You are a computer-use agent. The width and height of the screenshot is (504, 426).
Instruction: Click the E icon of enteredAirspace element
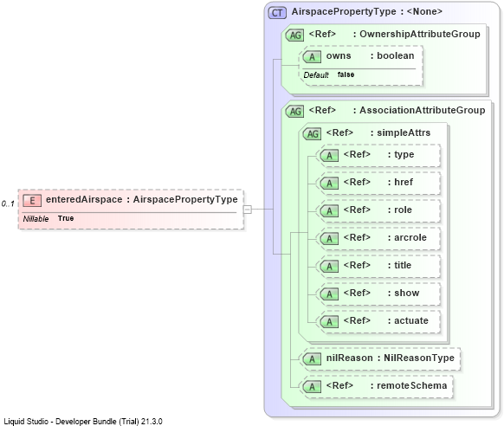(x=32, y=201)
